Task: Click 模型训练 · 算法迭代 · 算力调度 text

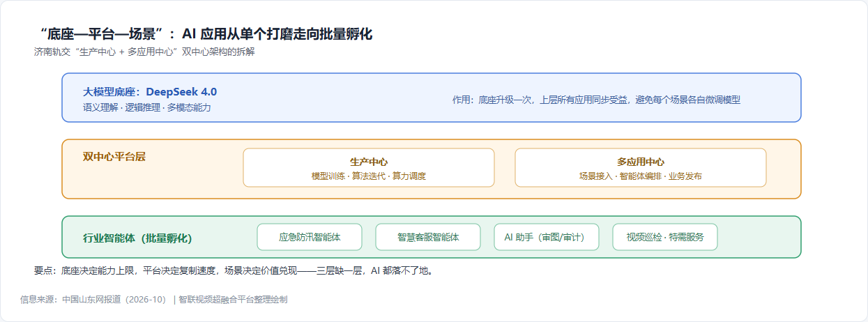Action: pyautogui.click(x=369, y=176)
